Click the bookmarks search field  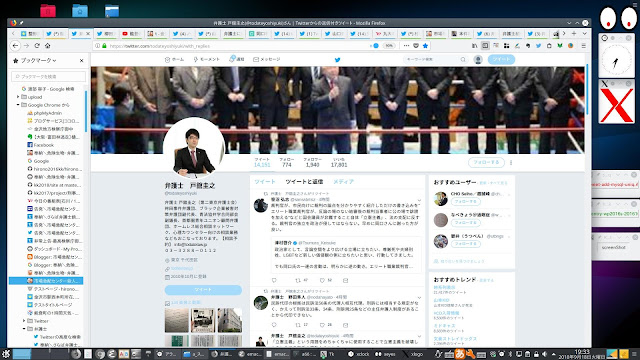[49, 76]
